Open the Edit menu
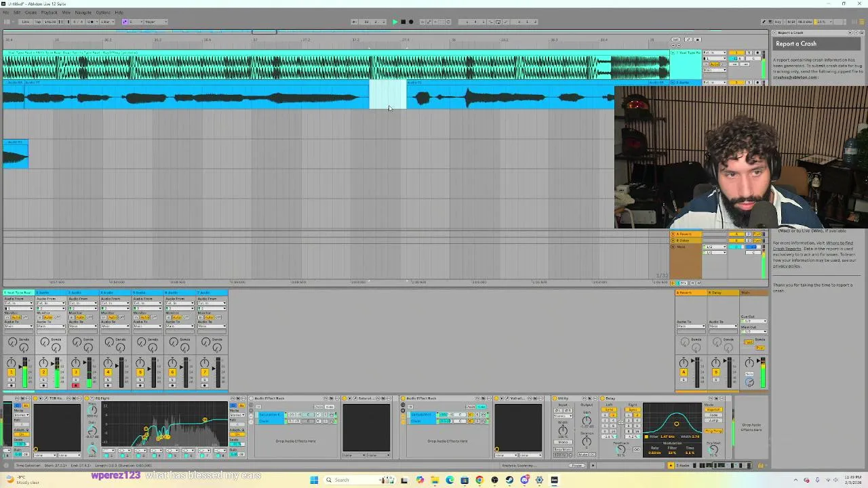868x488 pixels. (17, 12)
